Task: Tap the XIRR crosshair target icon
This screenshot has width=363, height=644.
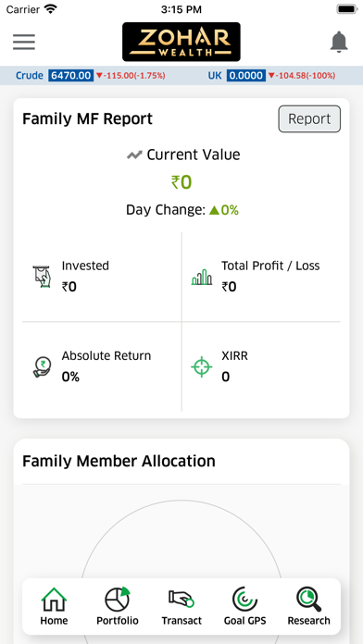Action: pyautogui.click(x=202, y=366)
